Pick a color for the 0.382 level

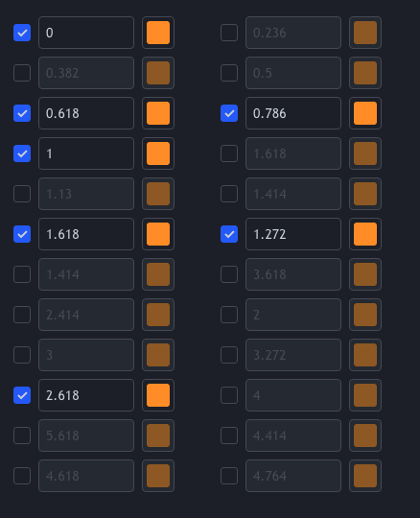158,73
